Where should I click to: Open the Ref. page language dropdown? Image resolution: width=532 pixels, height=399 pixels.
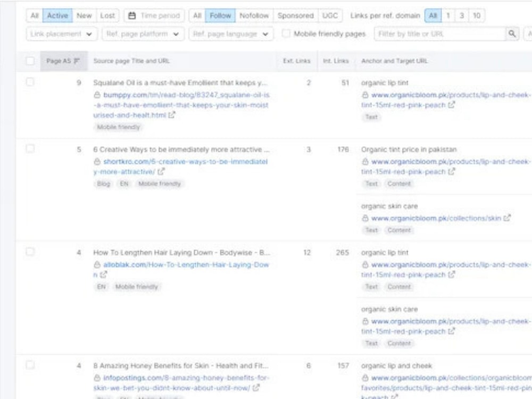pyautogui.click(x=231, y=34)
